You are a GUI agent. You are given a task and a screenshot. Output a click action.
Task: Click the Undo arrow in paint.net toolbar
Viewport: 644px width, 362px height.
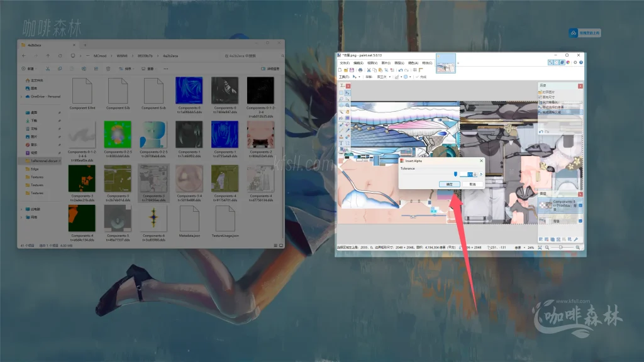click(x=401, y=70)
